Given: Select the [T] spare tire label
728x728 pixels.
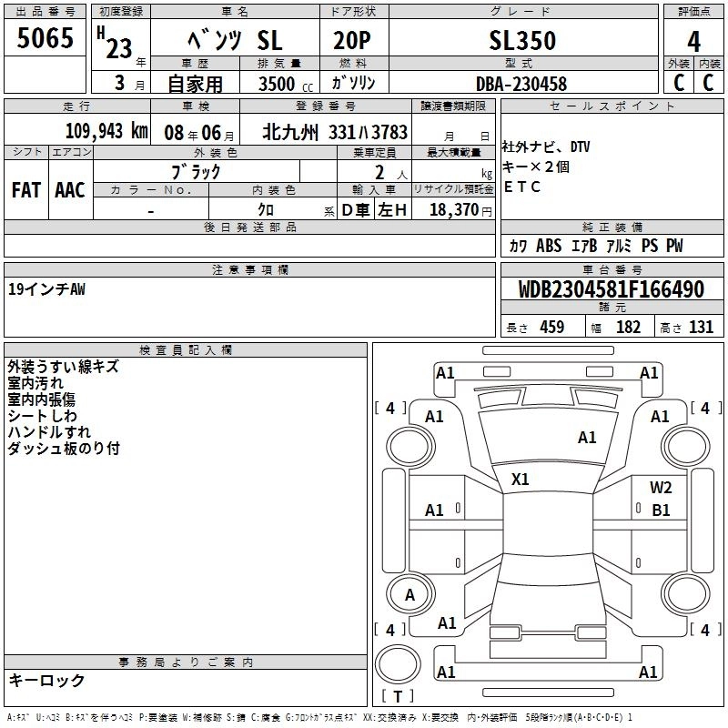Looking at the screenshot, I should 397,696.
